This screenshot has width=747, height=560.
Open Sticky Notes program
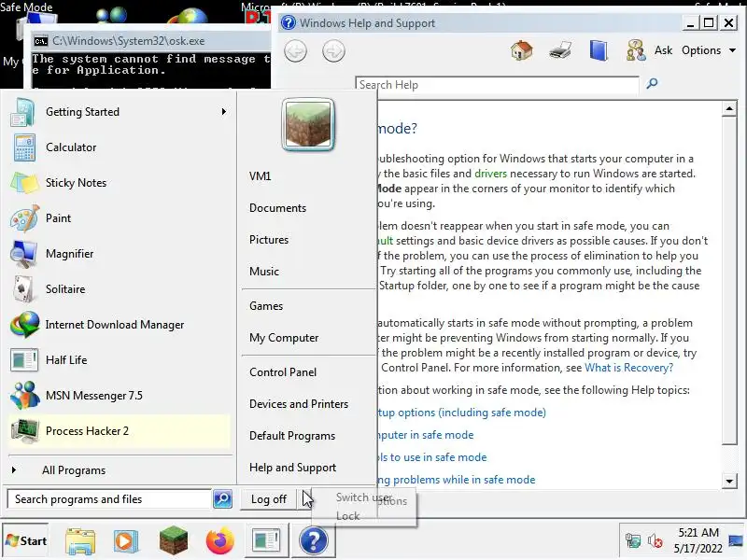point(120,183)
